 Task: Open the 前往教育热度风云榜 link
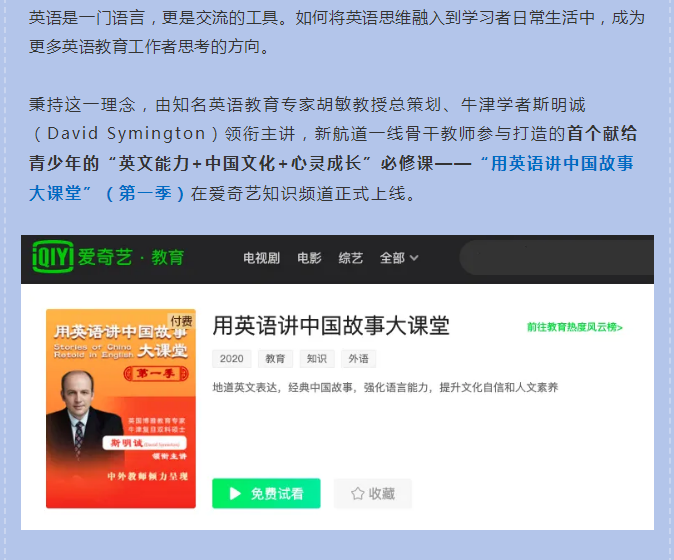pyautogui.click(x=575, y=327)
